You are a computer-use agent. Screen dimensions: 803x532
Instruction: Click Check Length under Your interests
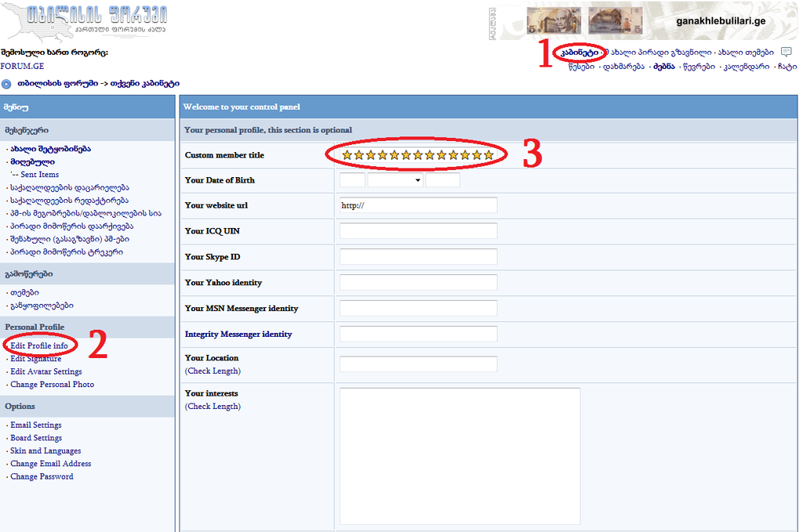pyautogui.click(x=213, y=406)
